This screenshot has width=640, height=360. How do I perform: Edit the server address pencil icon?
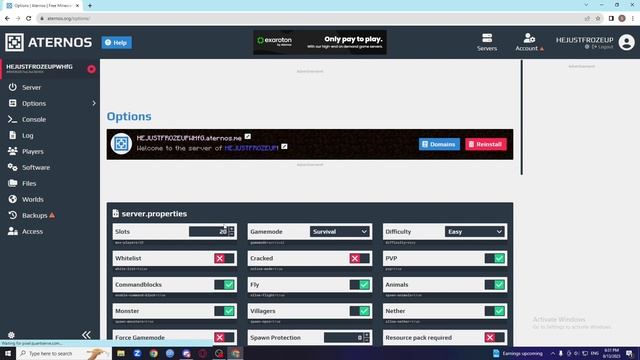pyautogui.click(x=248, y=137)
